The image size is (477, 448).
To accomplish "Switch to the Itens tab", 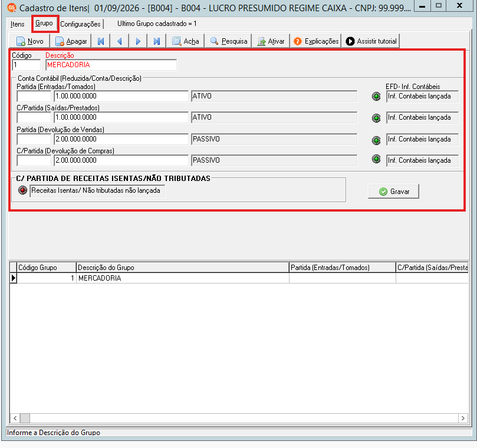I will (x=17, y=24).
